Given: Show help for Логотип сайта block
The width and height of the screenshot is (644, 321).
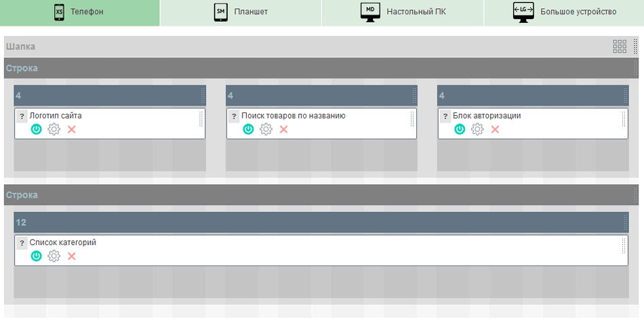Looking at the screenshot, I should click(22, 116).
